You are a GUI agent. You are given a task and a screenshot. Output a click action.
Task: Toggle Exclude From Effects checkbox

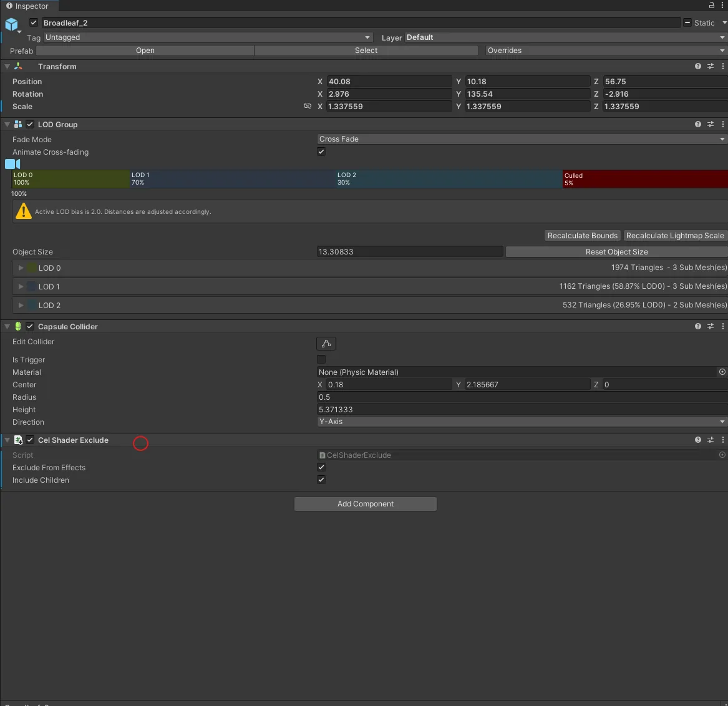point(321,467)
